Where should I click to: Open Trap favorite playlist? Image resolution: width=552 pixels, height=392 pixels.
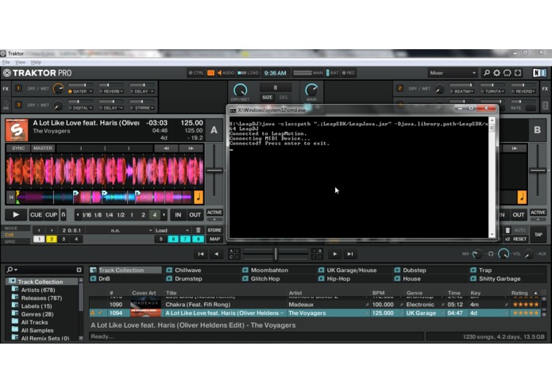click(485, 270)
